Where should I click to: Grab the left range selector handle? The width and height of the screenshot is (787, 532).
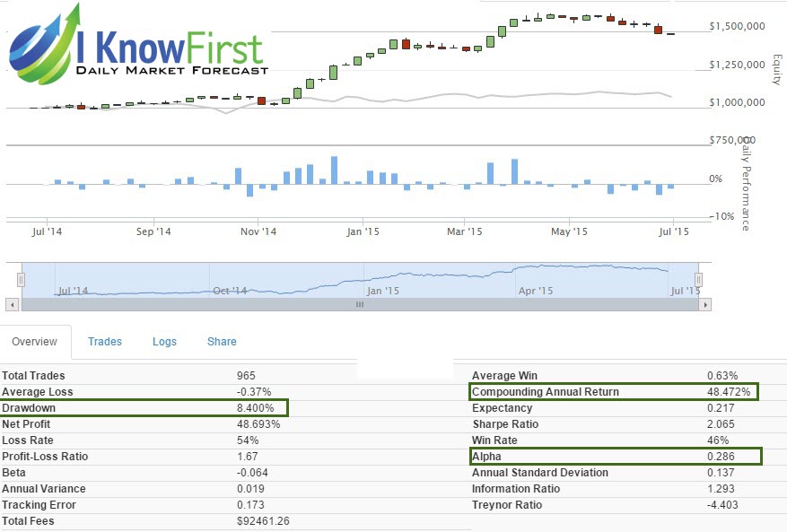[x=21, y=280]
